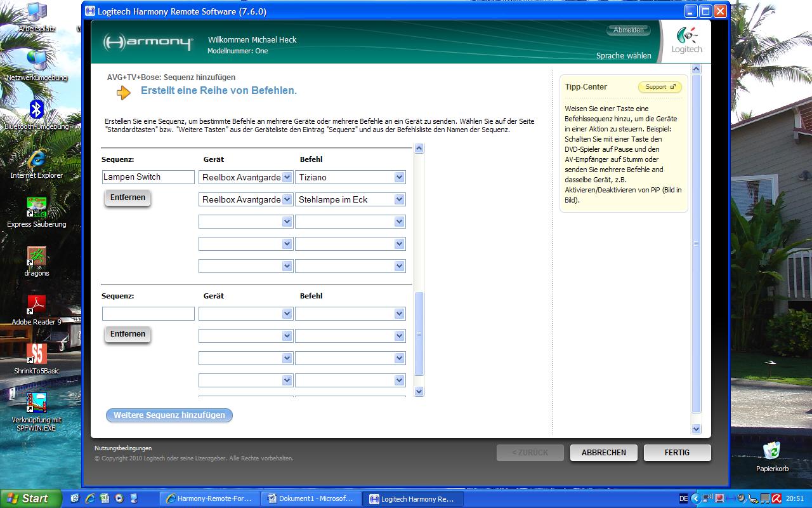
Task: Open Express Säuberung desktop shortcut
Action: pyautogui.click(x=36, y=208)
